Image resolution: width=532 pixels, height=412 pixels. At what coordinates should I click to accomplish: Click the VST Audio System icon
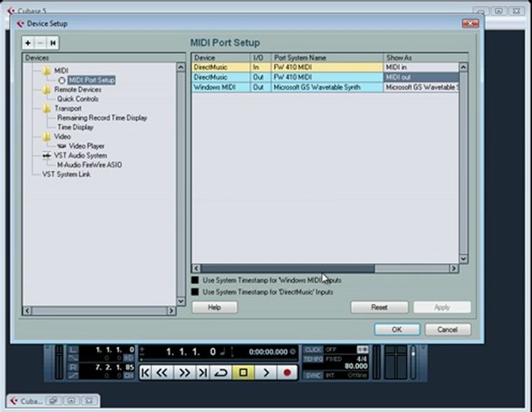(46, 156)
